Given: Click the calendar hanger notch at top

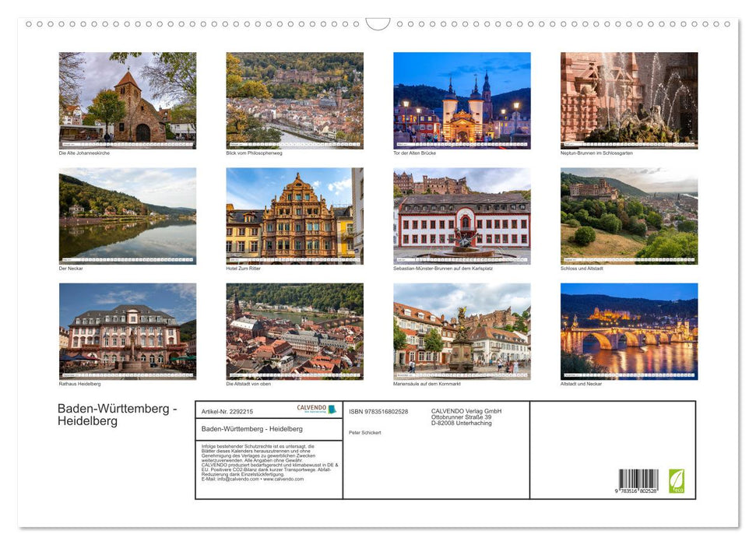Looking at the screenshot, I should pos(378,24).
